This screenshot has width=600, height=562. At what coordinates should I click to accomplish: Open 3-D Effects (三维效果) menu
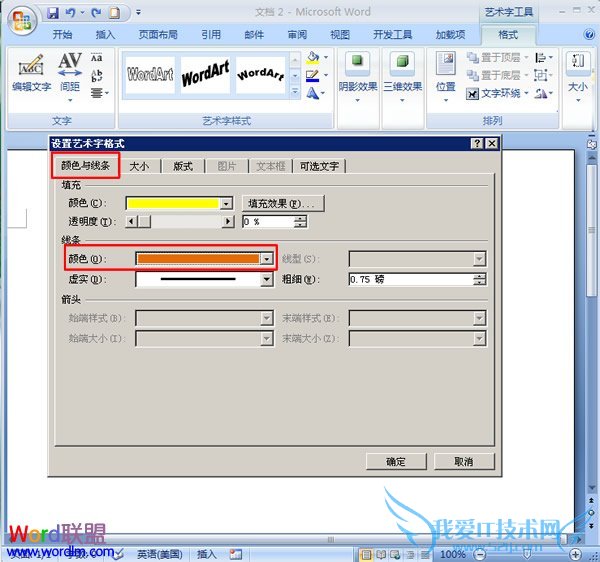(x=402, y=77)
